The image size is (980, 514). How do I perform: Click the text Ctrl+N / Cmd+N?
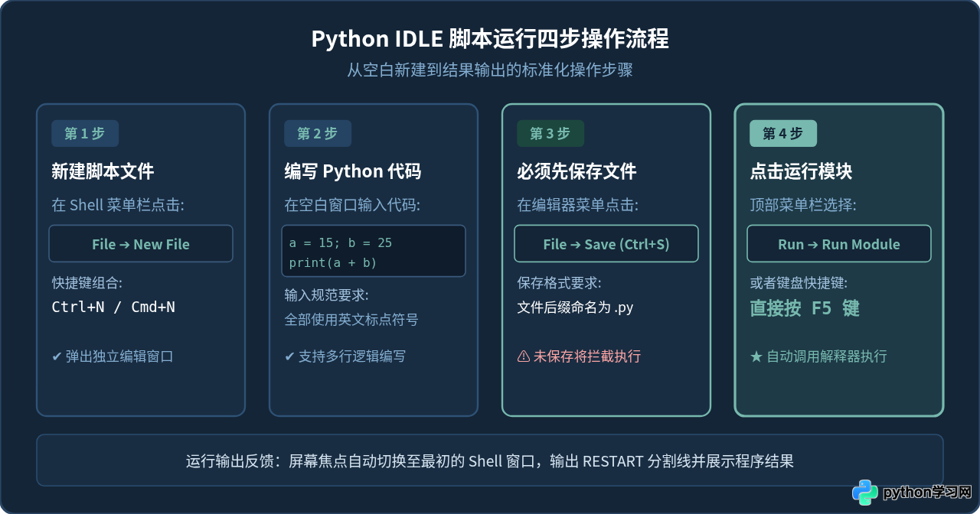tap(113, 307)
